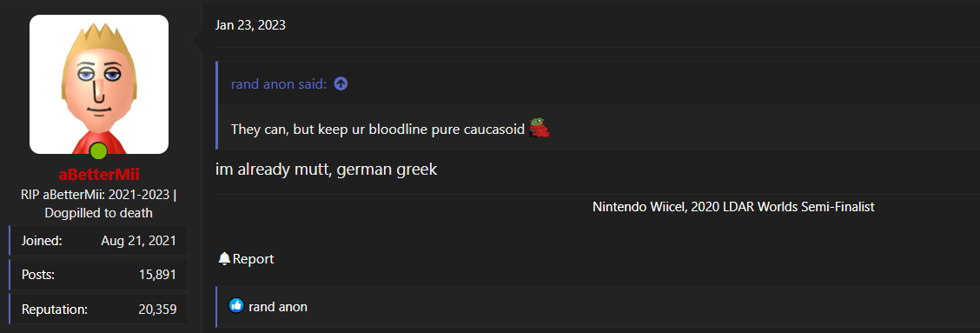
Task: Click the 'Dogpilled to death' user title
Action: click(x=99, y=213)
